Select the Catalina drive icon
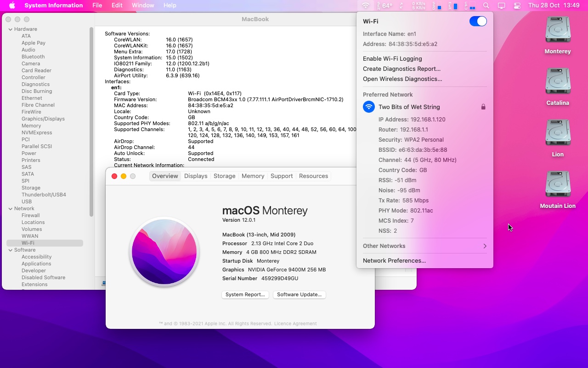Image resolution: width=588 pixels, height=368 pixels. coord(558,82)
